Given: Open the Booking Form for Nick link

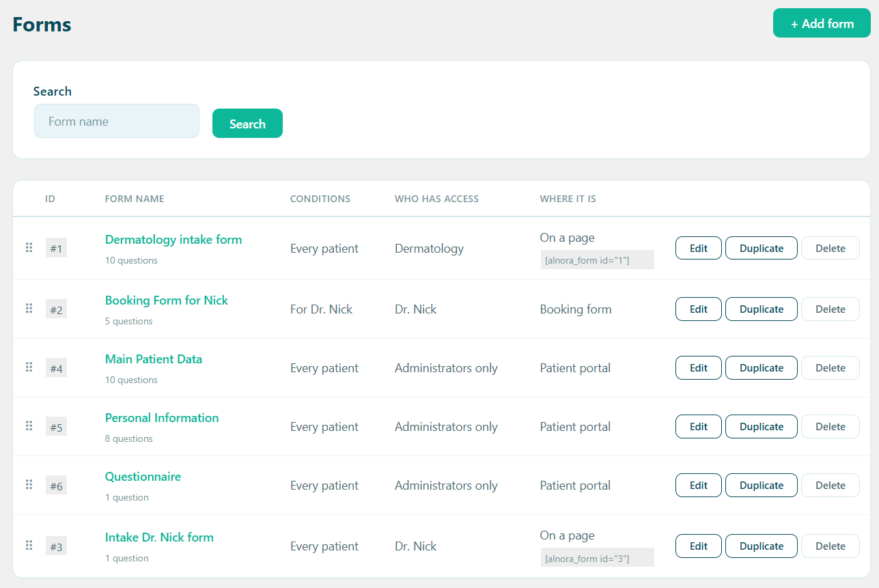Looking at the screenshot, I should [x=167, y=300].
